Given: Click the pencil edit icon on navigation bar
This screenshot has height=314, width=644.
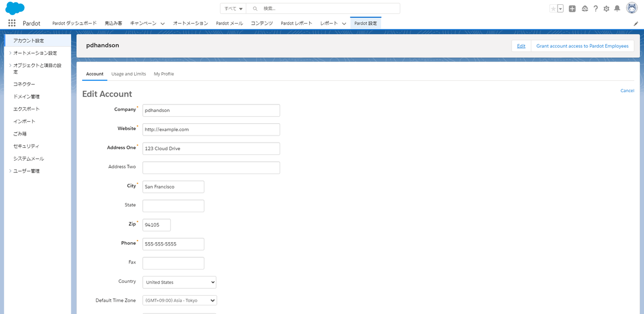Looking at the screenshot, I should click(635, 23).
